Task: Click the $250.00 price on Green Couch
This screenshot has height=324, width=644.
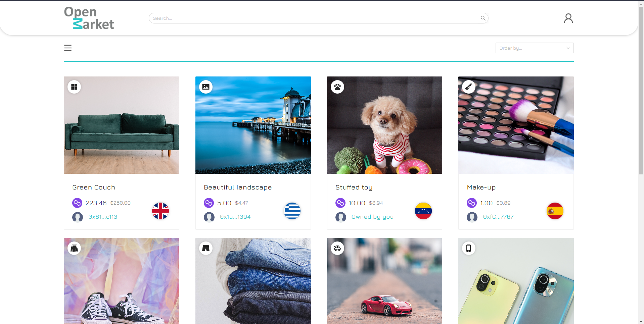Action: tap(120, 203)
